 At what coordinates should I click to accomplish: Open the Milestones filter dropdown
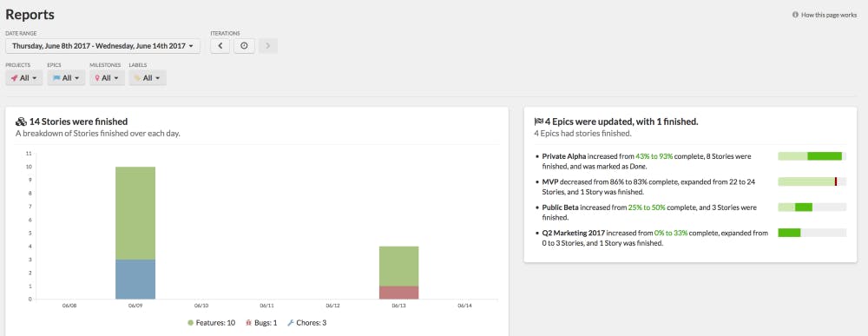107,78
